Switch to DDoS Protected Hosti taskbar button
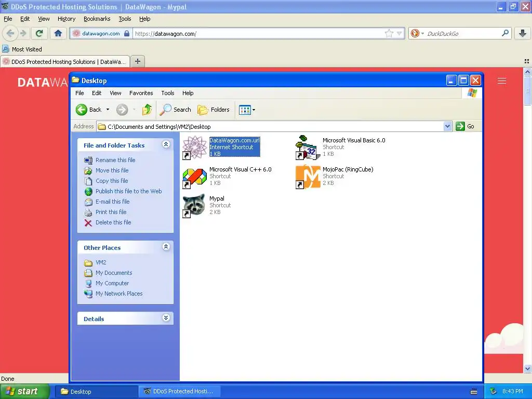This screenshot has width=532, height=399. (x=179, y=392)
